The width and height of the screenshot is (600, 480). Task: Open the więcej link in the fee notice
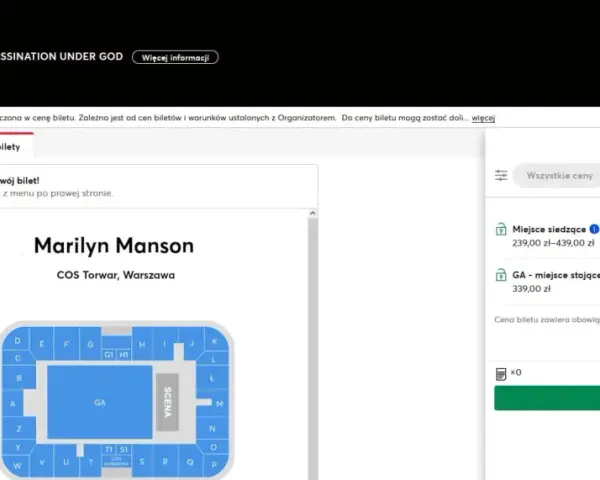483,118
